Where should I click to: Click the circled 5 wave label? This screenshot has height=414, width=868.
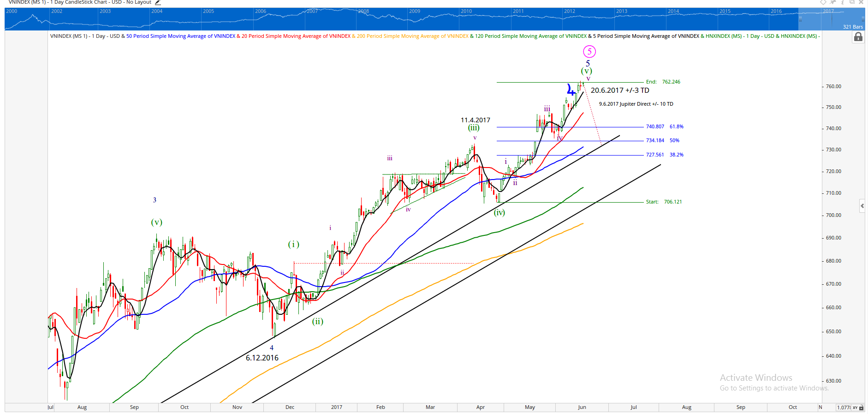[589, 52]
